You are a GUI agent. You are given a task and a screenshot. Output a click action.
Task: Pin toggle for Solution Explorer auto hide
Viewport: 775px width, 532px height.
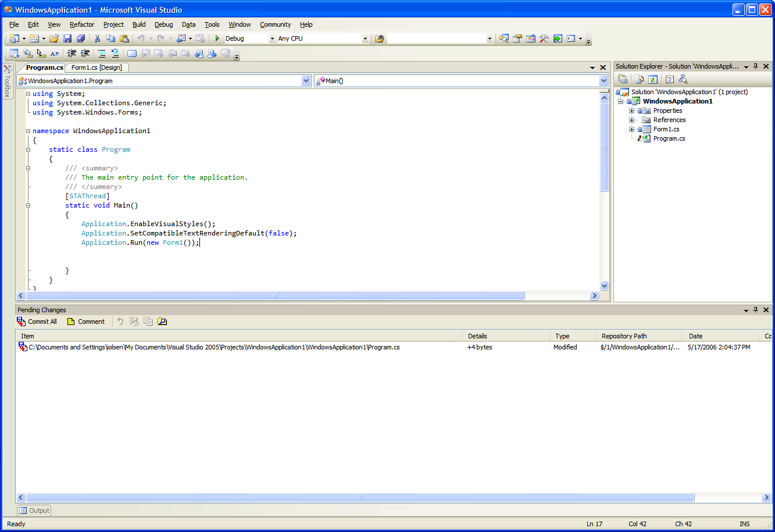coord(756,66)
